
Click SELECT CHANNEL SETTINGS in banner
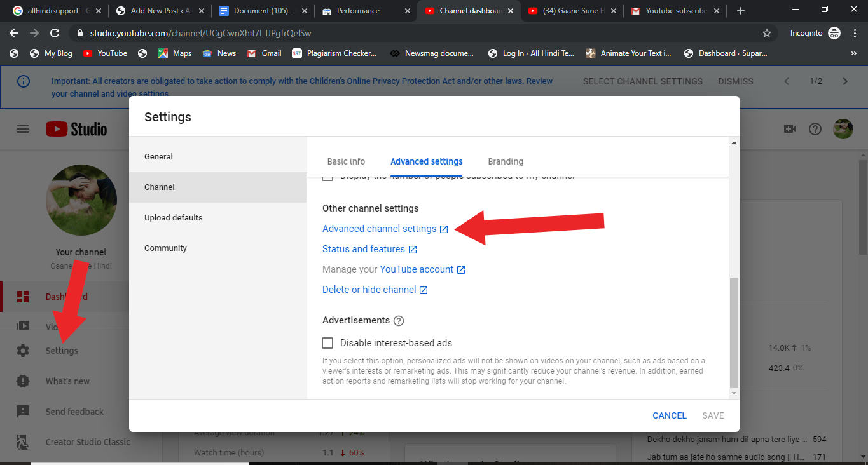pyautogui.click(x=643, y=81)
